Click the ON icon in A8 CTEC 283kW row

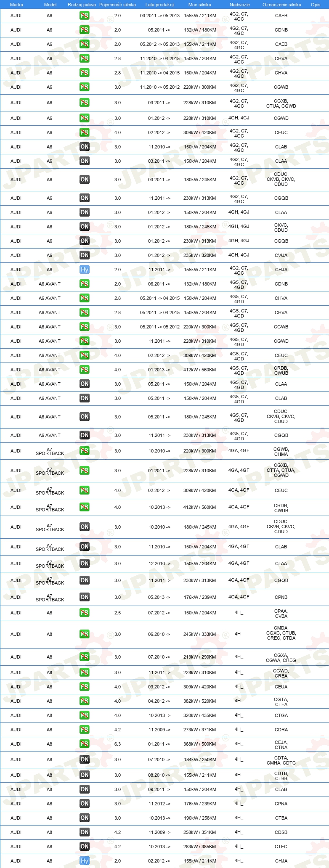pyautogui.click(x=85, y=847)
